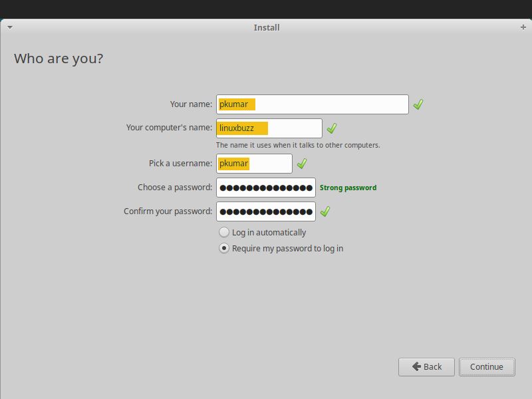Click the 'Who are you?' heading
The width and height of the screenshot is (532, 399).
click(59, 59)
